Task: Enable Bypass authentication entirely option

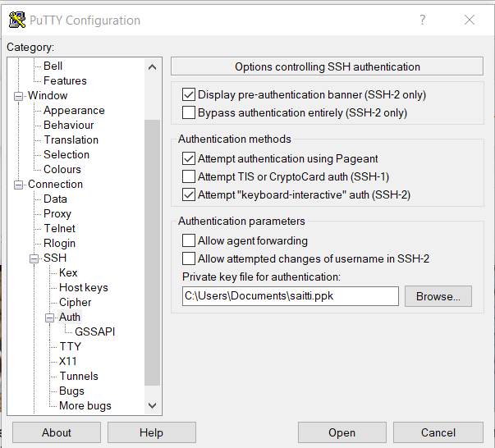Action: (189, 112)
